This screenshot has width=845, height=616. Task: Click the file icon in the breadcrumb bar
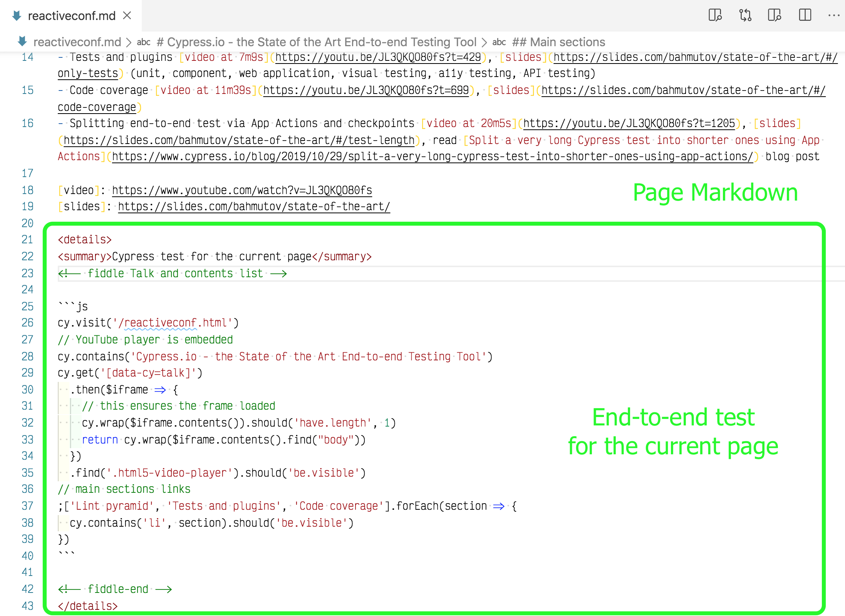click(22, 42)
